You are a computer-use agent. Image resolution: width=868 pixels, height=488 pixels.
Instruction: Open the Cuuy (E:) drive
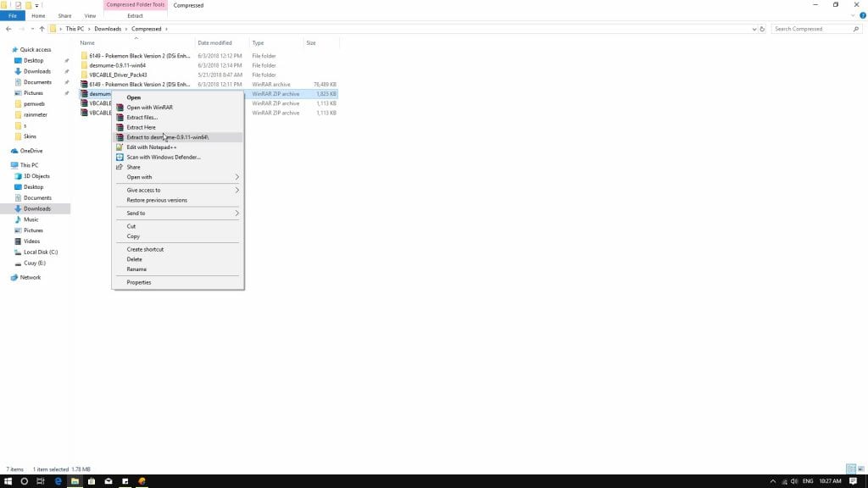click(x=34, y=263)
